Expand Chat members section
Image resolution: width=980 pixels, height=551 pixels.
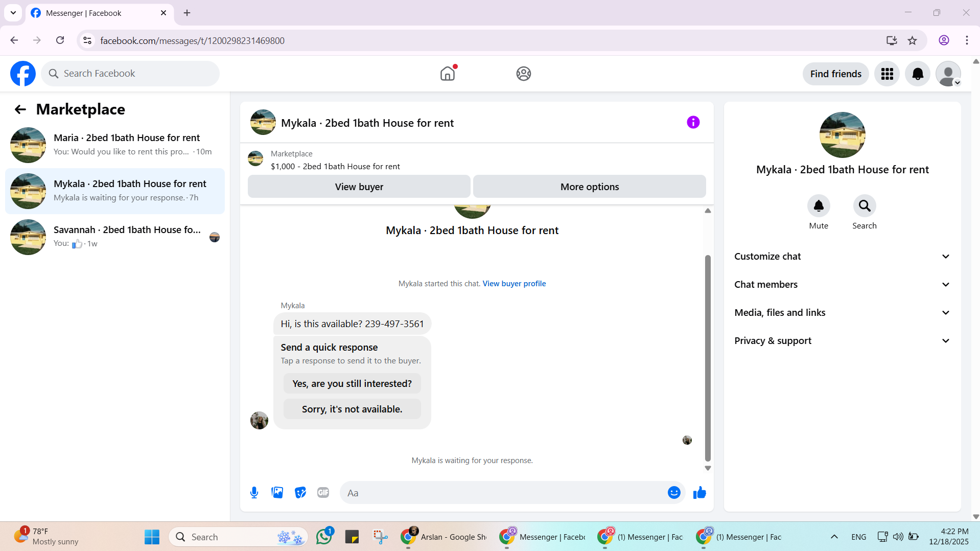(x=843, y=285)
